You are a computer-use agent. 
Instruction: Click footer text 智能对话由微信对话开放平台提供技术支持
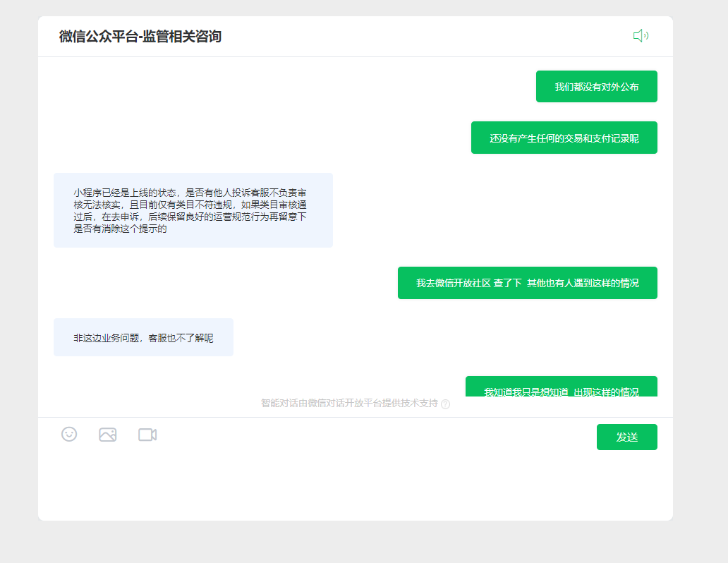[x=349, y=404]
